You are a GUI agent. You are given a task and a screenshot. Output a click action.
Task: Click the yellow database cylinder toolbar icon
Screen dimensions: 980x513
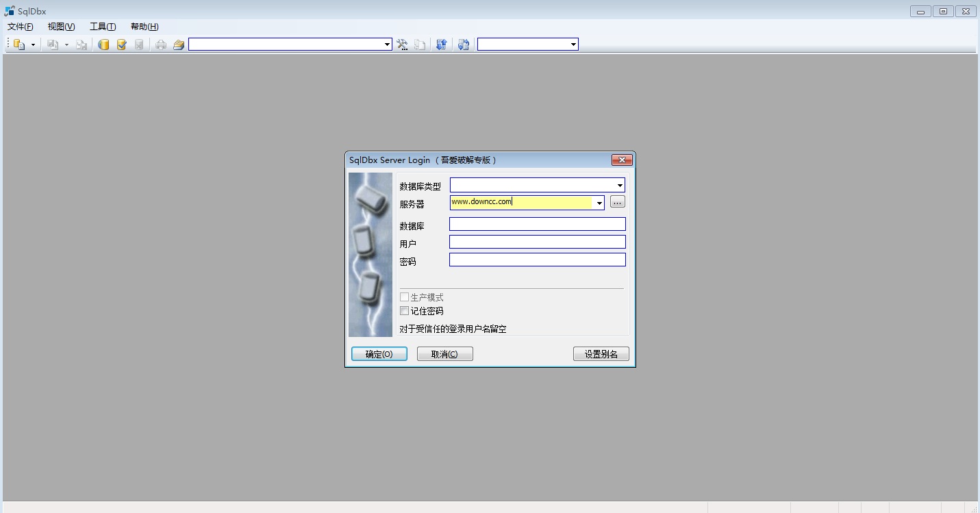103,44
